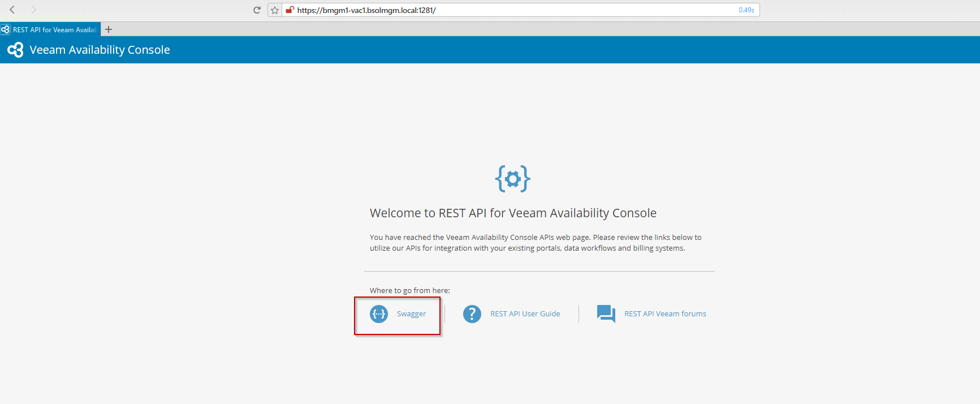The image size is (980, 404).
Task: Click the 'Where to go from here:' text
Action: click(410, 291)
